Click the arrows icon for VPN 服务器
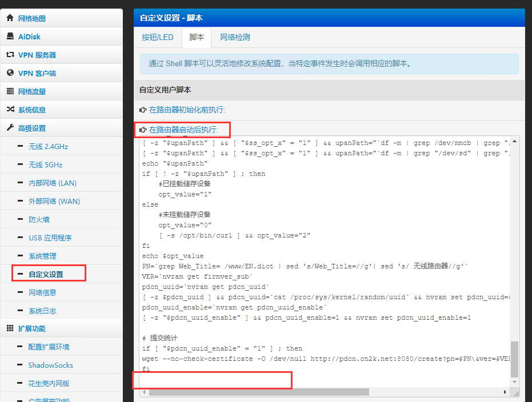Image resolution: width=532 pixels, height=402 pixels. 9,54
